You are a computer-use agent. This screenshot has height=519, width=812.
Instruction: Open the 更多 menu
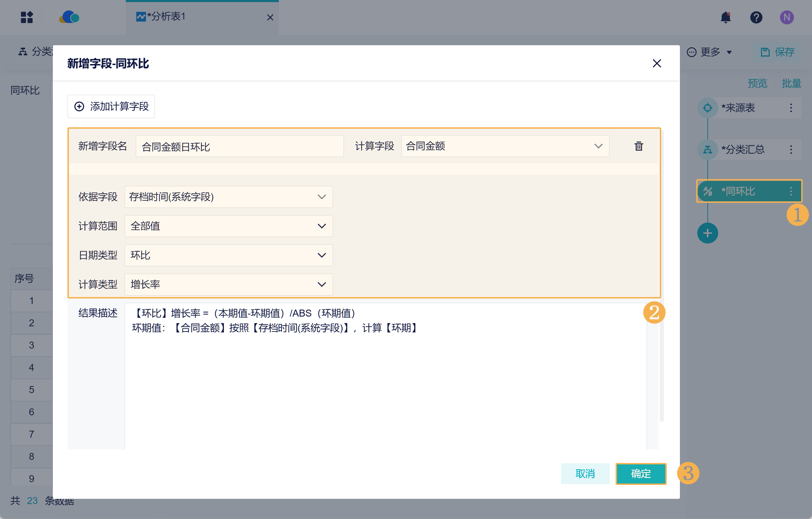coord(710,52)
